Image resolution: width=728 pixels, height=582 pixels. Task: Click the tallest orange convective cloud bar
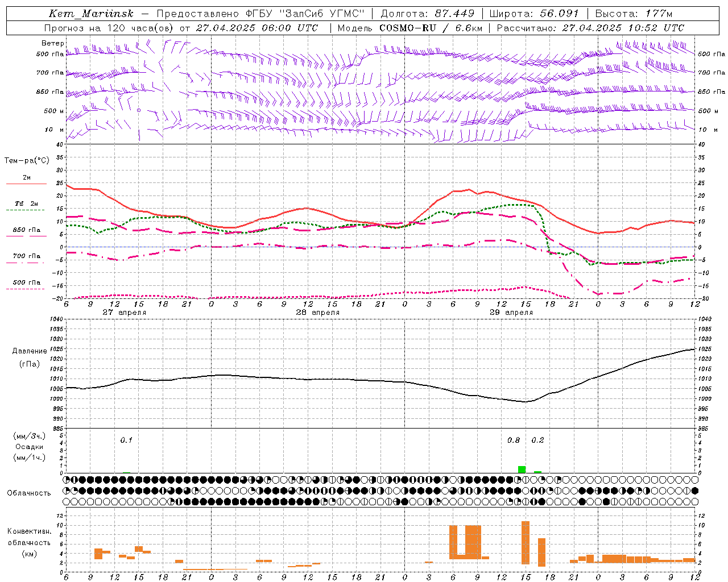pos(526,542)
